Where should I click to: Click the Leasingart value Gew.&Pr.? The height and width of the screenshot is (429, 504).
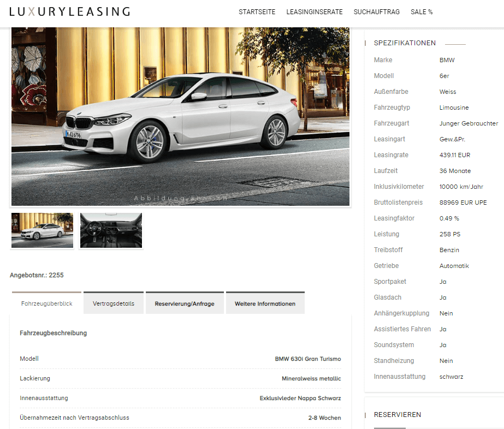452,139
